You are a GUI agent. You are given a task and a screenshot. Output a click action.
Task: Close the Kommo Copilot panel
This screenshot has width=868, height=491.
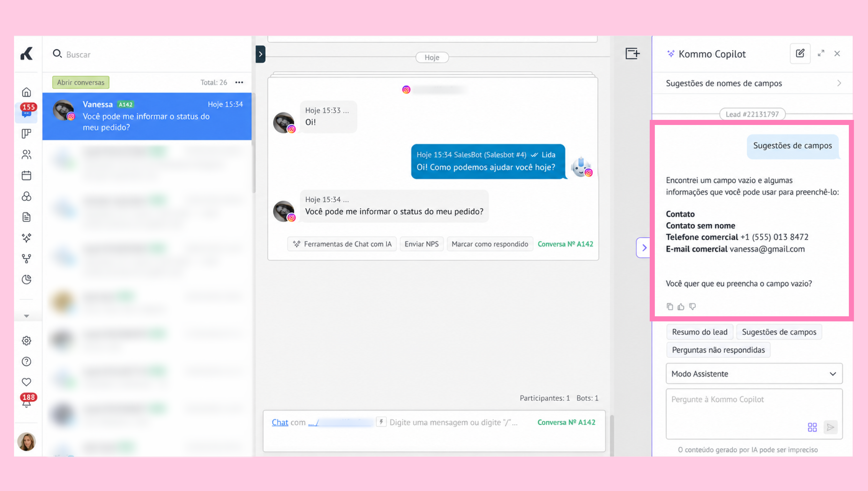pos(837,54)
